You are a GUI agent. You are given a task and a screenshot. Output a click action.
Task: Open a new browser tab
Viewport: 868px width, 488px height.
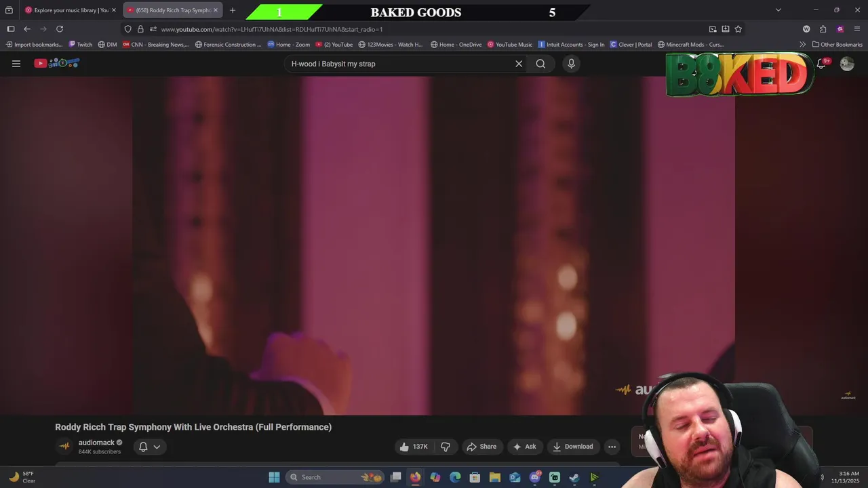233,10
